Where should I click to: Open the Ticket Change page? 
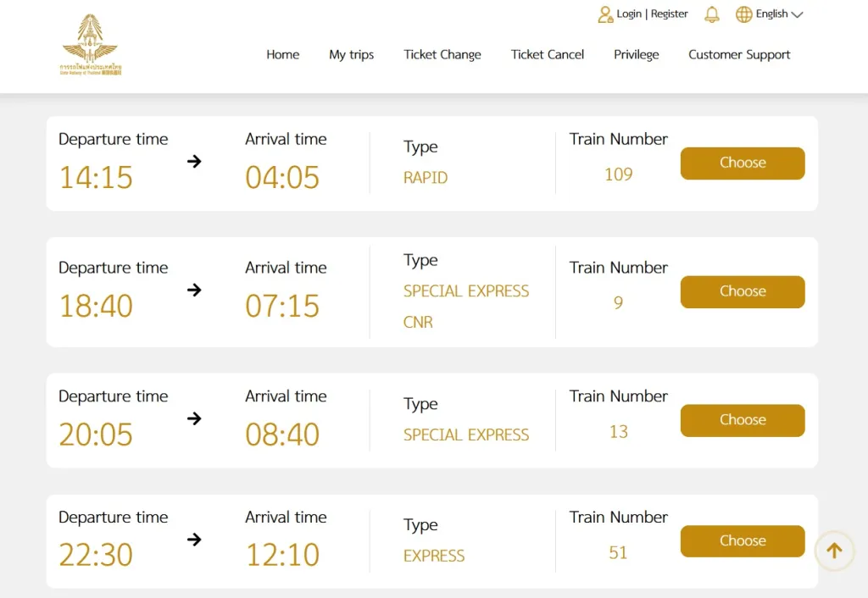point(442,55)
